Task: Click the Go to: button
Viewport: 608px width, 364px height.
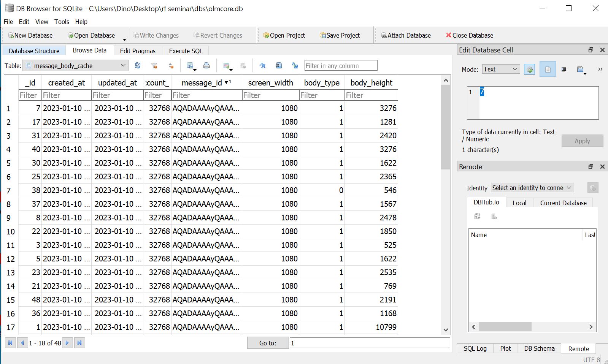Action: click(268, 343)
